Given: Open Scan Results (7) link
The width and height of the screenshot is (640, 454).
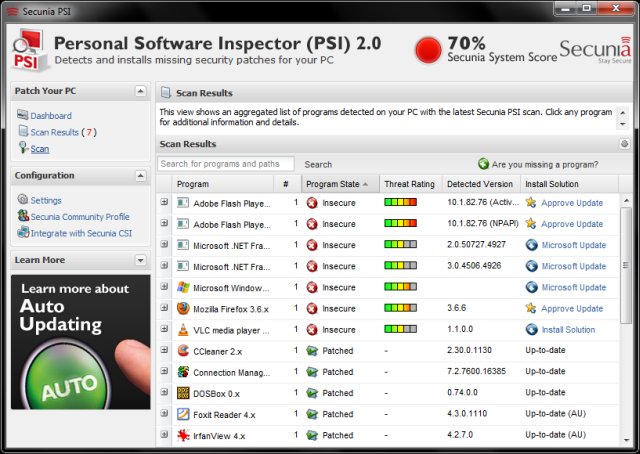Looking at the screenshot, I should pyautogui.click(x=64, y=132).
